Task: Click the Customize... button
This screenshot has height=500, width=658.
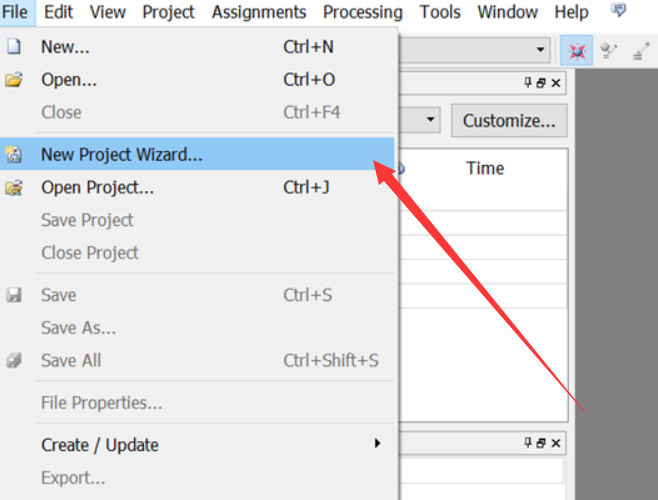Action: click(509, 121)
